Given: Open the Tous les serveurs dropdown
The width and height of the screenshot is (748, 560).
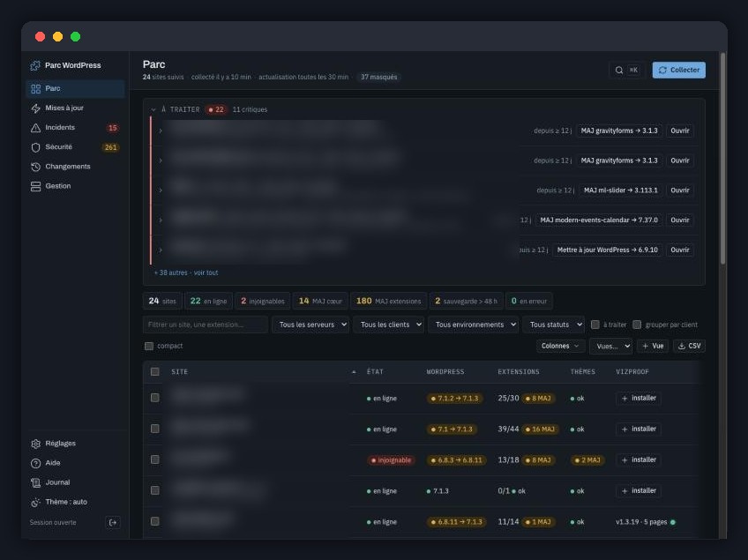Looking at the screenshot, I should click(310, 325).
